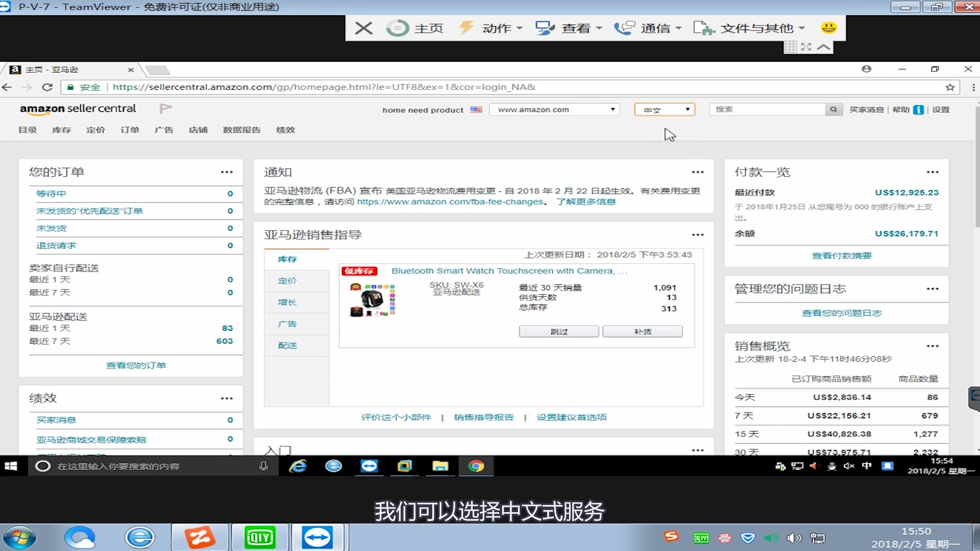The height and width of the screenshot is (551, 980).
Task: Open options for 销售概览 widget
Action: (933, 346)
